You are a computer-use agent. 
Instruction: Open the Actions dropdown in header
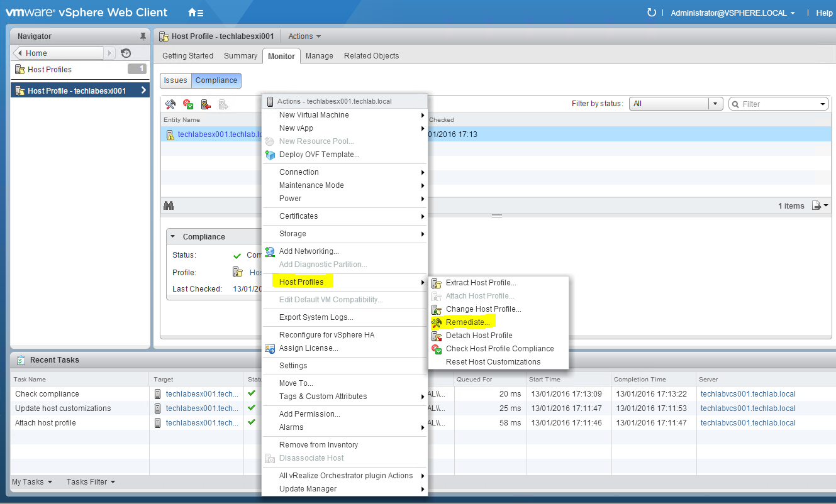(x=304, y=36)
